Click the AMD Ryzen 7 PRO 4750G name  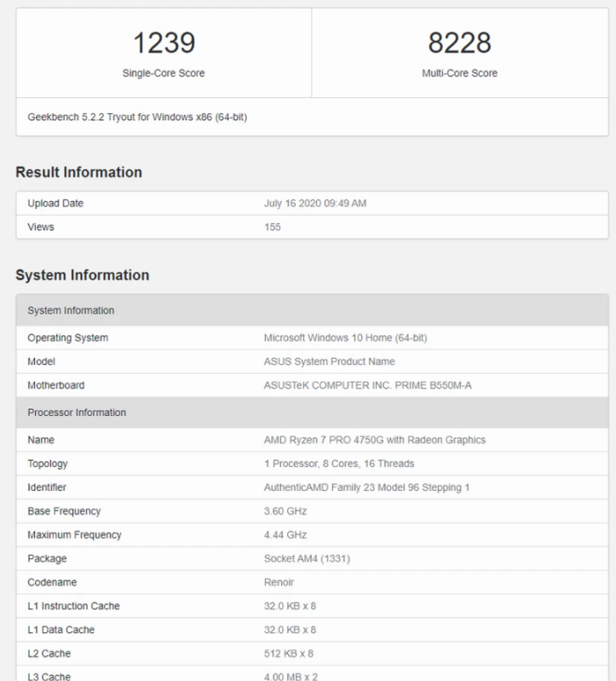[375, 440]
